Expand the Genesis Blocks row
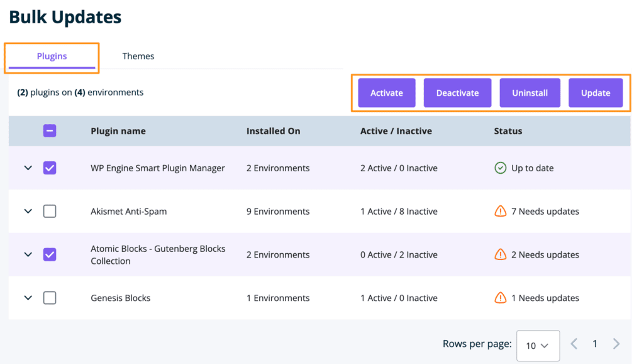Image resolution: width=644 pixels, height=364 pixels. pyautogui.click(x=28, y=298)
